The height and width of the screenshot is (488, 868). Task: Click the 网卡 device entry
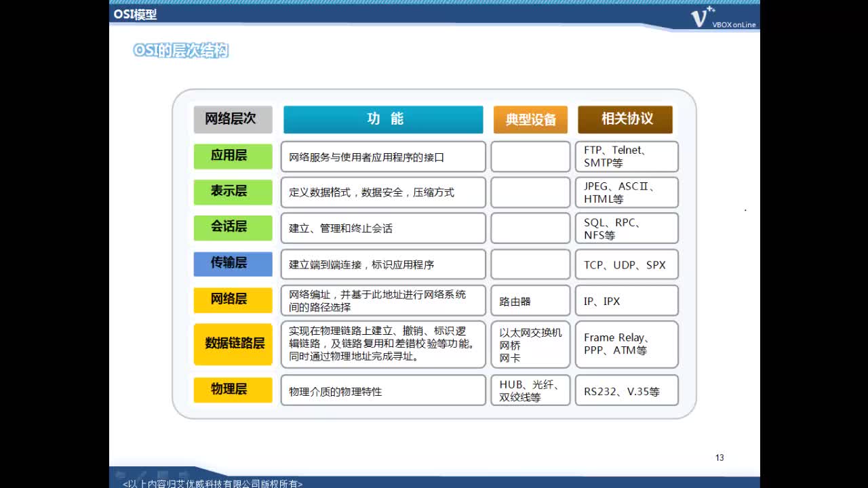click(510, 358)
